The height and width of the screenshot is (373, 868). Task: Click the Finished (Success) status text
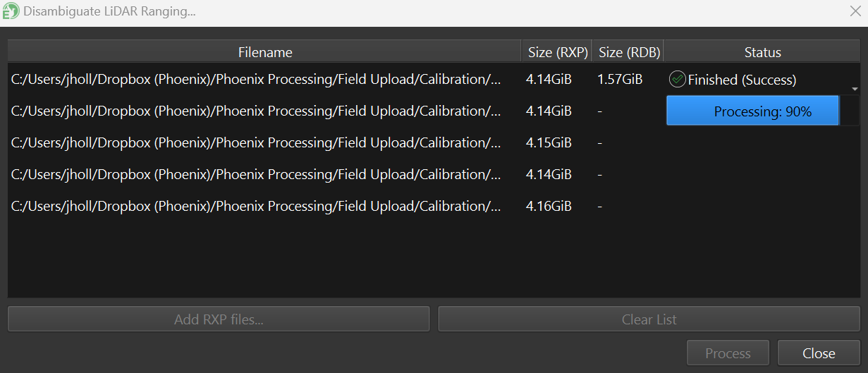click(742, 80)
